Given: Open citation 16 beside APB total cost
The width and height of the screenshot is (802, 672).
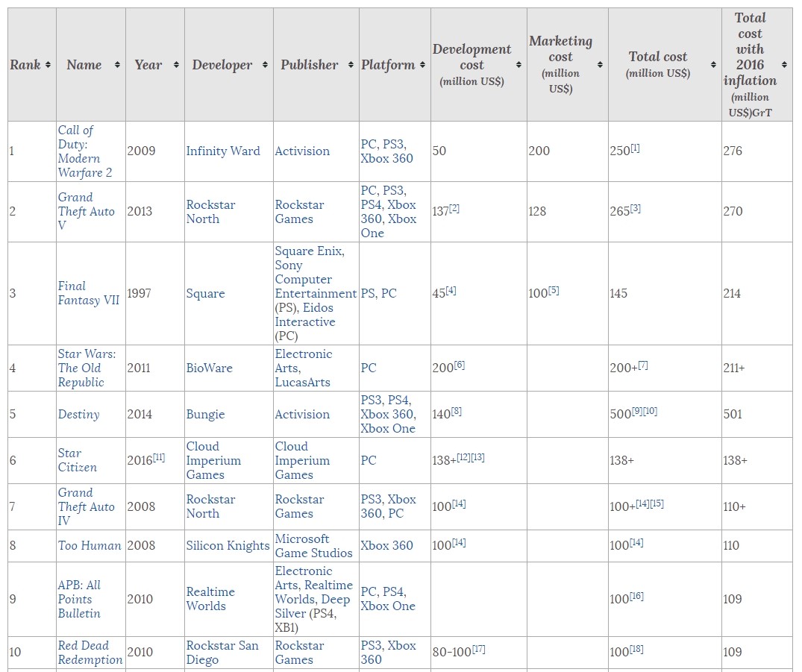Looking at the screenshot, I should tap(636, 597).
